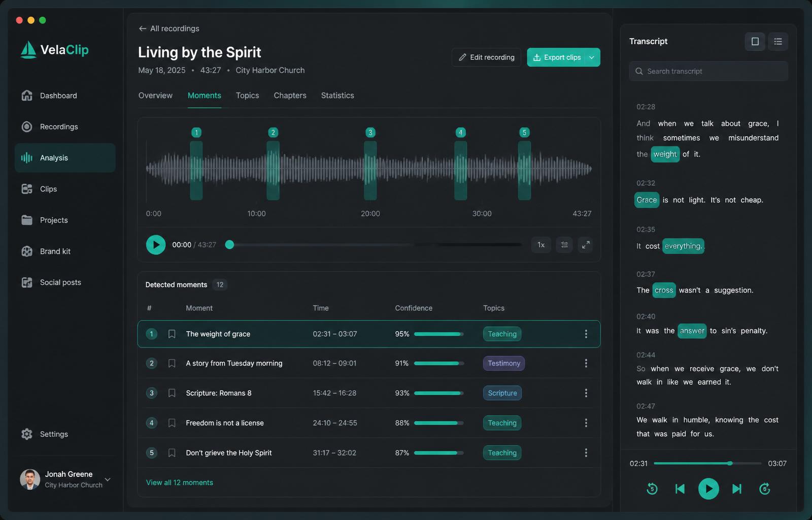
Task: Expand the waveform player to fullscreen
Action: (586, 245)
